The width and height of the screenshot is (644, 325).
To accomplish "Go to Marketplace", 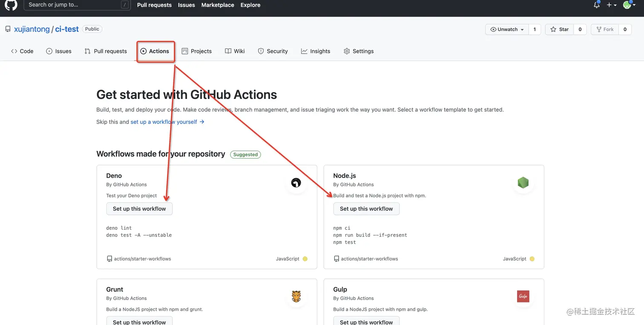I will [x=218, y=5].
